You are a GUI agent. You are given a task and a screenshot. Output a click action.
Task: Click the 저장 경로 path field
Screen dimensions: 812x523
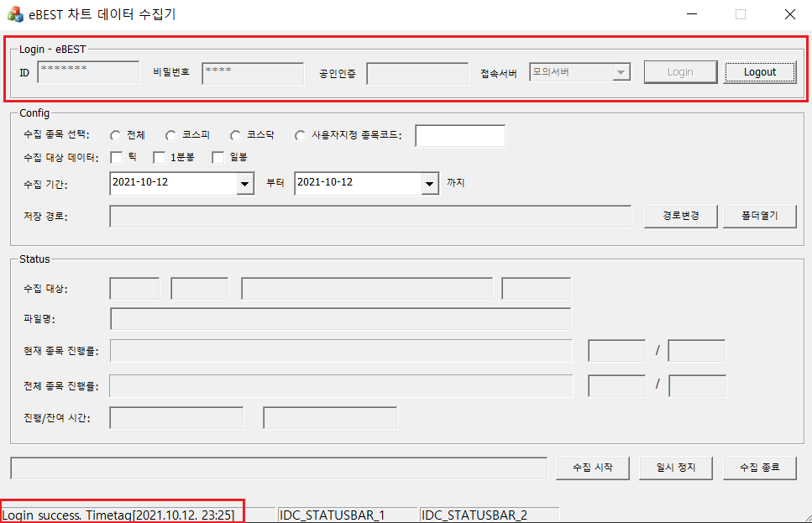coord(370,217)
